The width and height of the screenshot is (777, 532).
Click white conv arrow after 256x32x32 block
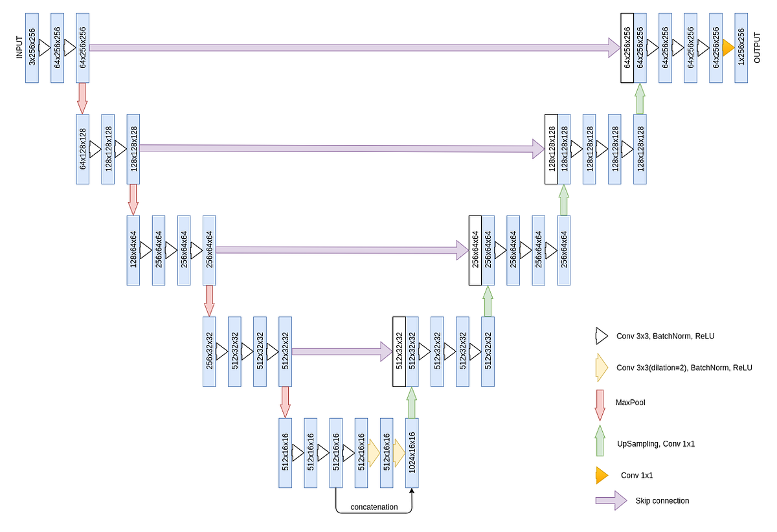[222, 351]
